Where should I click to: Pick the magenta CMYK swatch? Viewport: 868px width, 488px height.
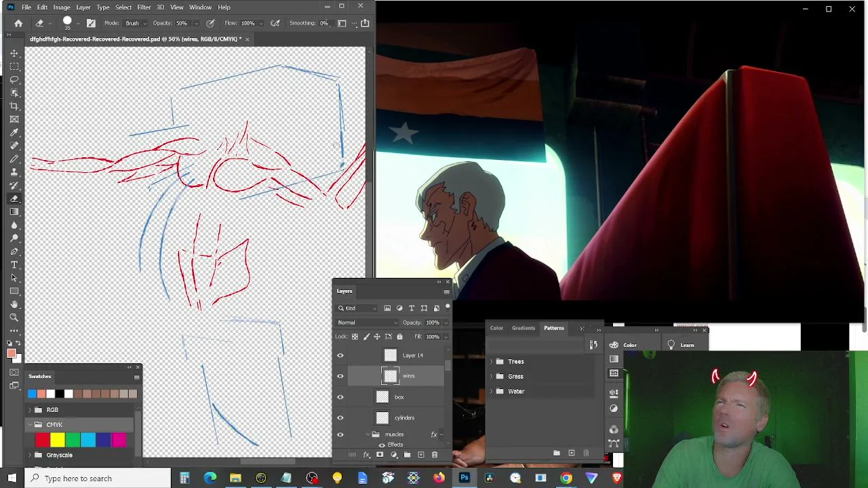click(x=119, y=441)
